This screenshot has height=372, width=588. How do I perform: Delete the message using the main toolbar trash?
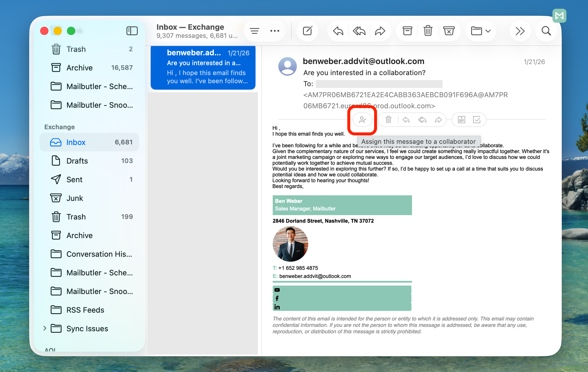coord(428,31)
